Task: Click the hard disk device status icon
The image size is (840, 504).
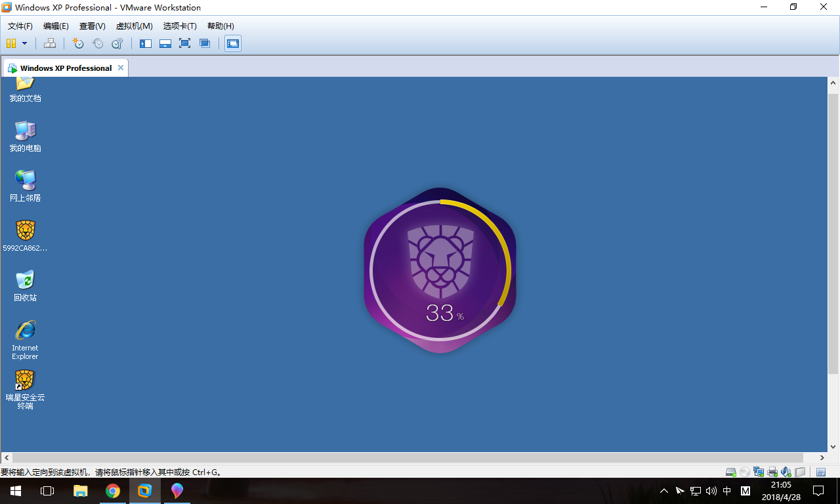Action: tap(730, 471)
